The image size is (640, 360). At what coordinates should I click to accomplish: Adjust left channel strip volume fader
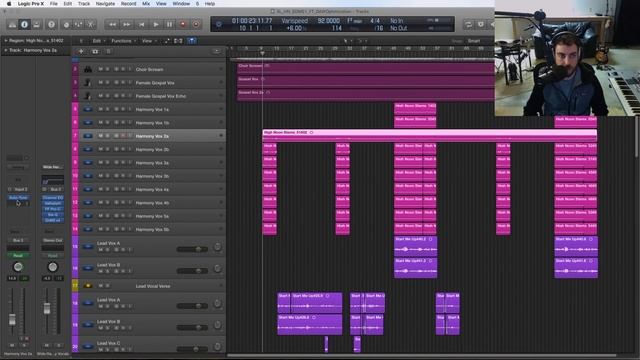pyautogui.click(x=12, y=320)
